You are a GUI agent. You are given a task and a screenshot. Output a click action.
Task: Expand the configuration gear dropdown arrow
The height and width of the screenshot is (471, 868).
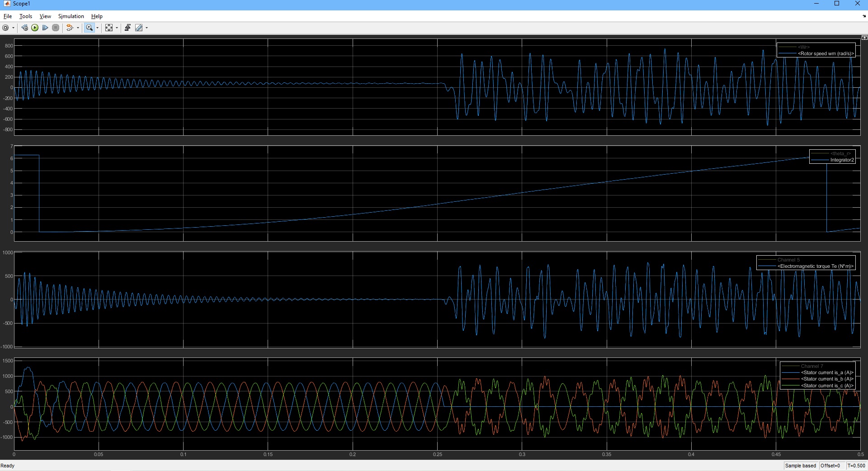click(x=13, y=28)
